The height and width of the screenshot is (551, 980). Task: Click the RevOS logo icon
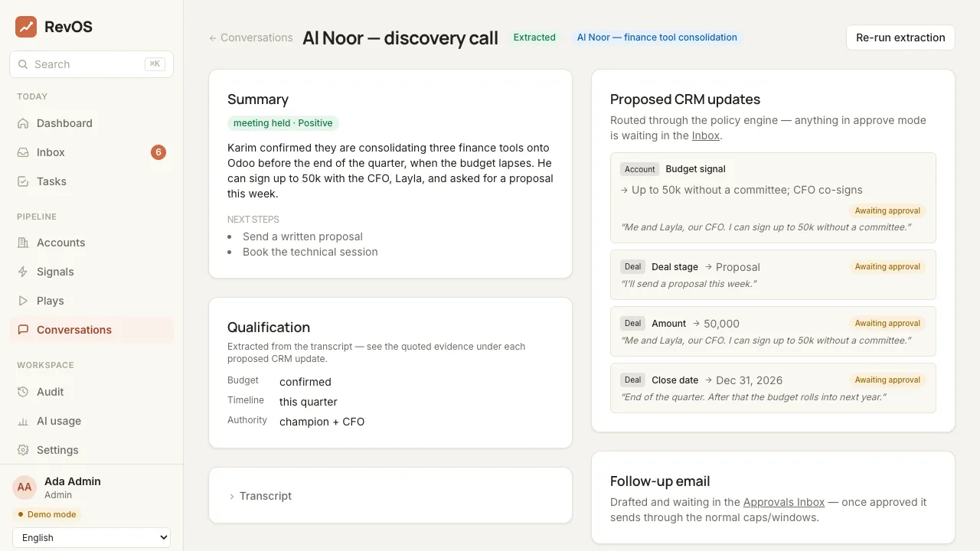pyautogui.click(x=26, y=27)
